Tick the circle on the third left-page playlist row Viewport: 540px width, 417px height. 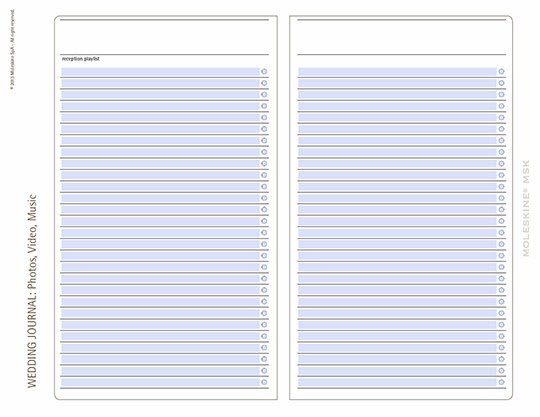(x=264, y=94)
